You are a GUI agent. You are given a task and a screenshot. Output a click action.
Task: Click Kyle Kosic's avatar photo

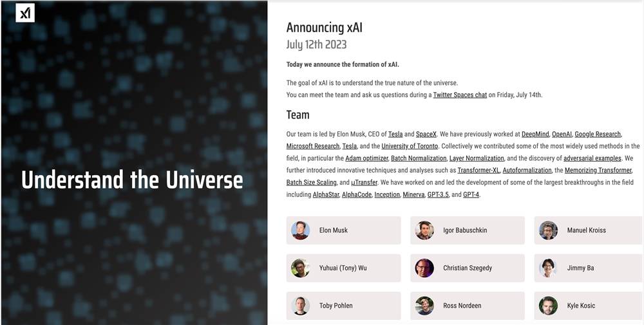[x=548, y=306]
